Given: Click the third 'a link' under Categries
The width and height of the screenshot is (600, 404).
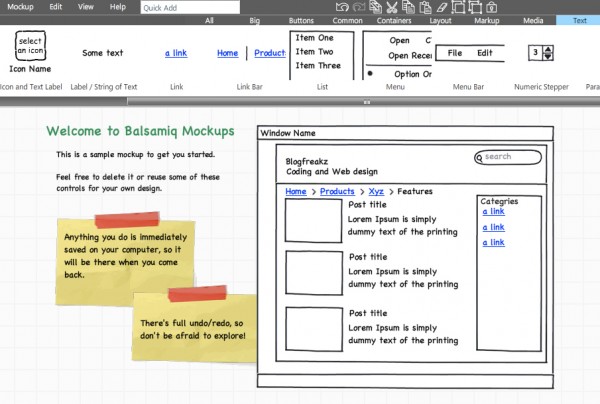Looking at the screenshot, I should click(x=493, y=243).
